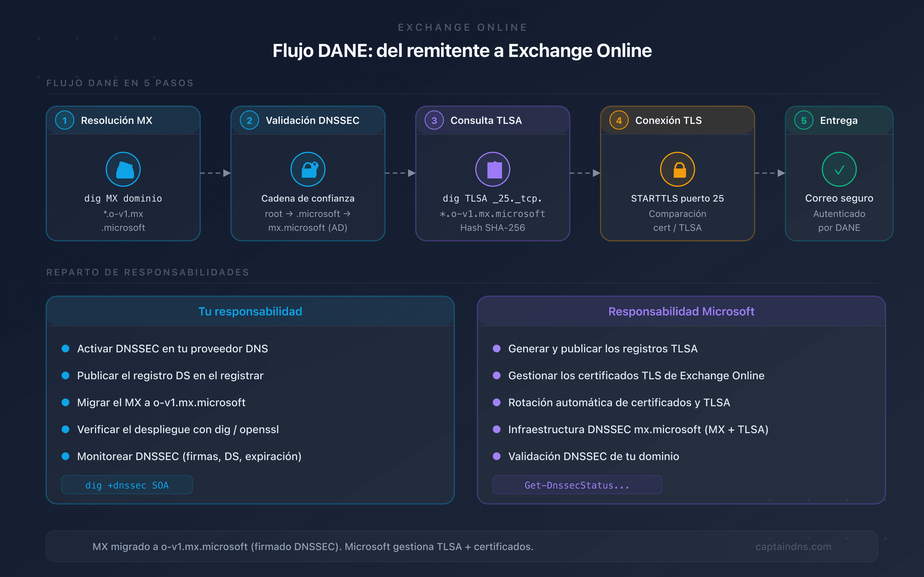Expand the arrow between Consulta TLSA and Conexión TLS
Viewport: 924px width, 577px height.
[x=585, y=173]
